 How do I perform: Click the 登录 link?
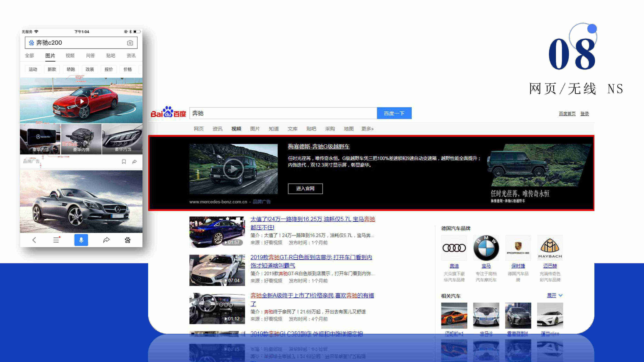(x=584, y=114)
